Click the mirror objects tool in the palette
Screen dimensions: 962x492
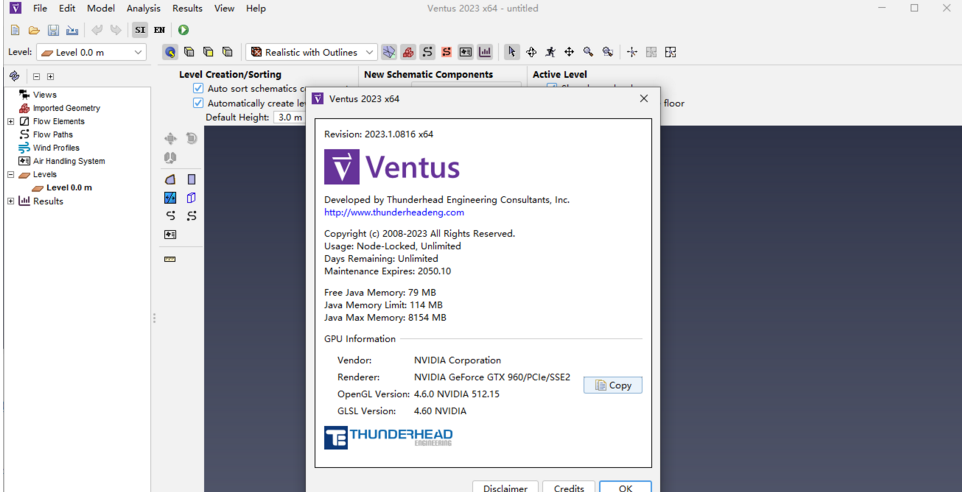coord(171,158)
